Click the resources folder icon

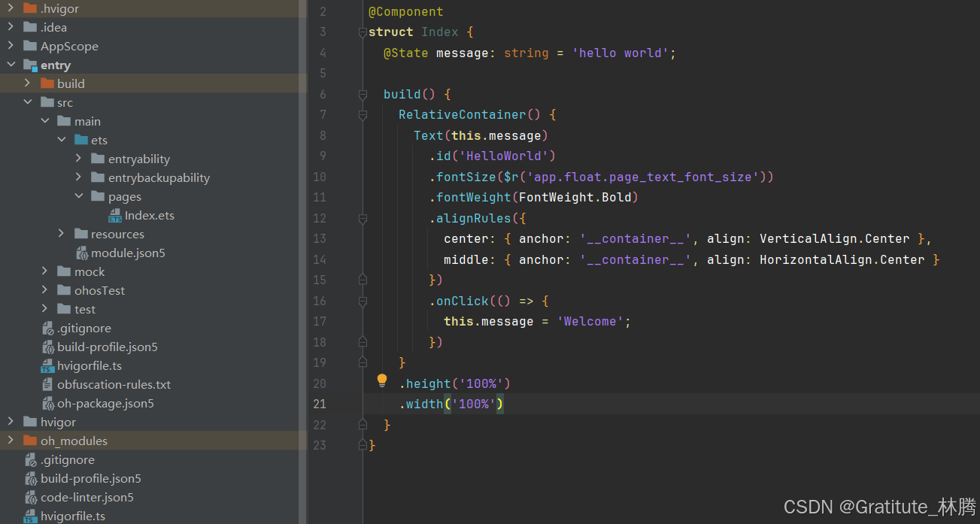[80, 234]
